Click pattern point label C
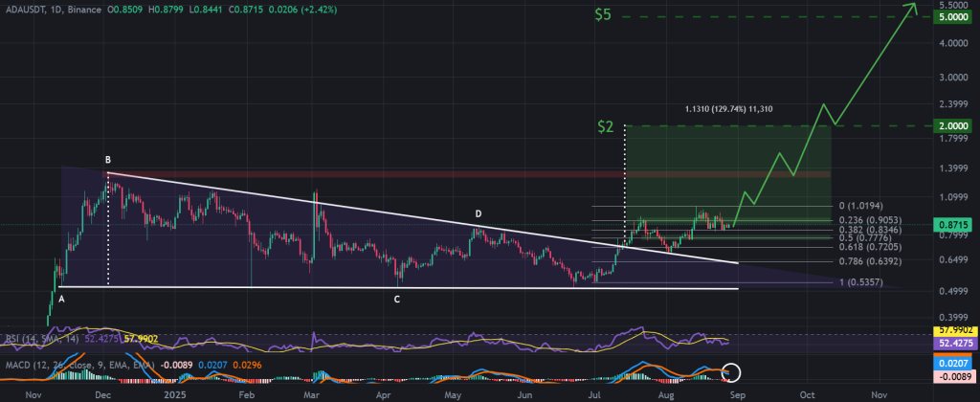Viewport: 980px width, 402px height. click(396, 300)
